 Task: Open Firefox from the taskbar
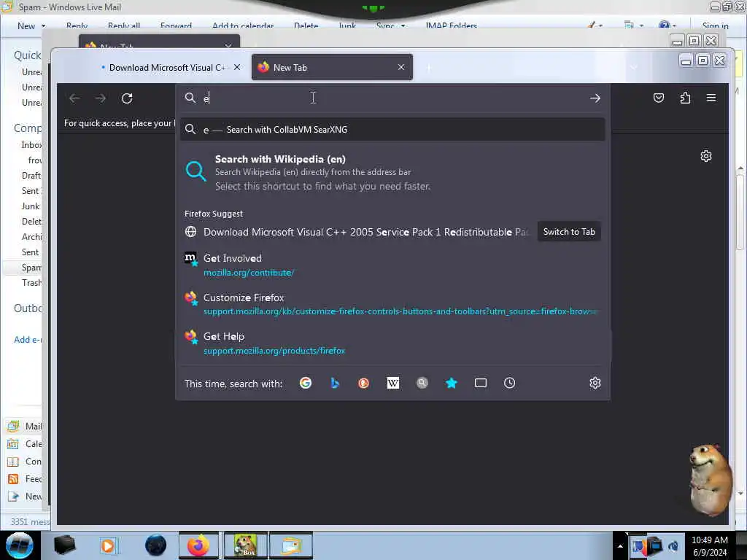[x=198, y=545]
